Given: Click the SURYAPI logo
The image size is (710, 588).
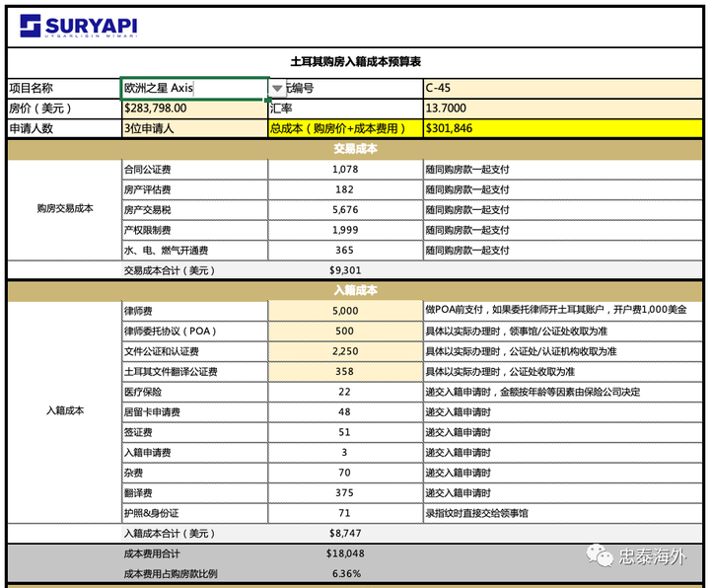Looking at the screenshot, I should point(79,26).
